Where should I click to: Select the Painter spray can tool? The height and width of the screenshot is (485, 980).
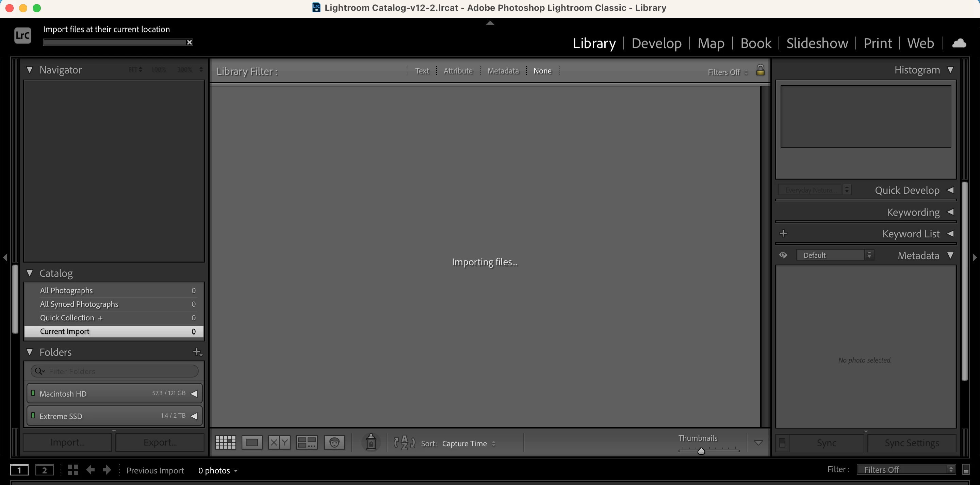tap(371, 442)
